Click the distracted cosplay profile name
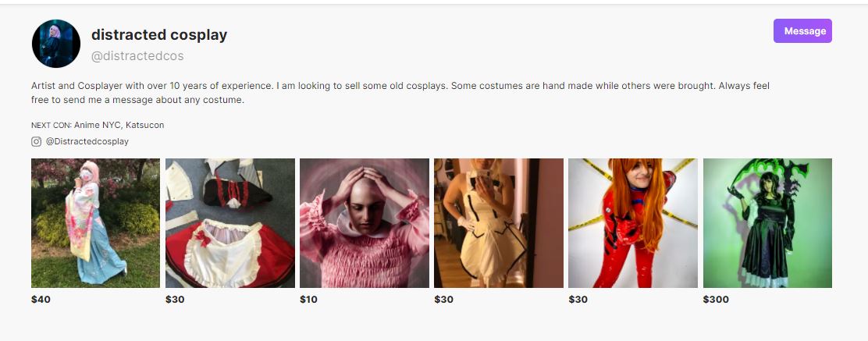The height and width of the screenshot is (341, 868). 159,35
